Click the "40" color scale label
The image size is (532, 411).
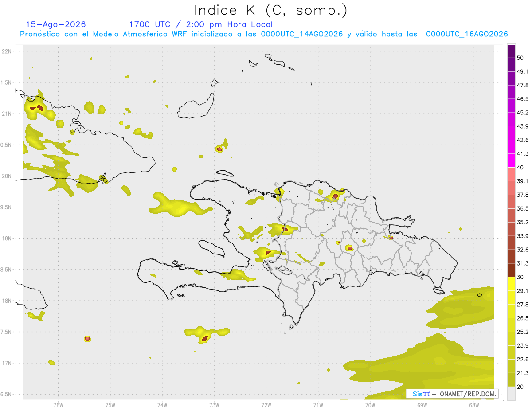point(520,168)
